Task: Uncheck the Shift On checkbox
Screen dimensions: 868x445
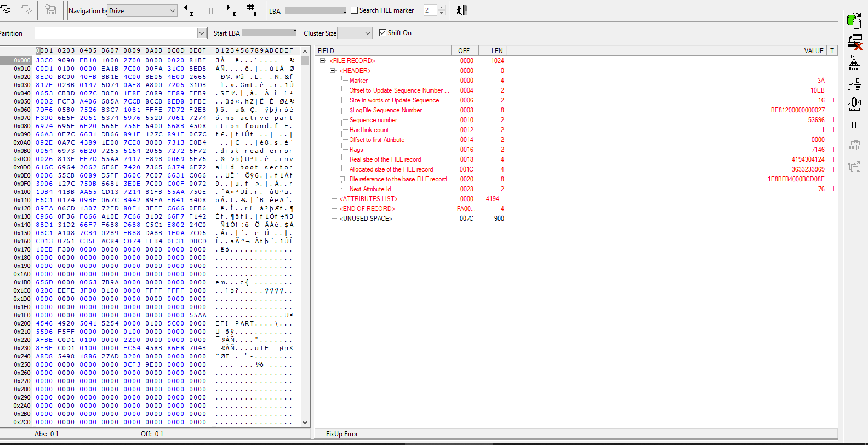Action: coord(383,33)
